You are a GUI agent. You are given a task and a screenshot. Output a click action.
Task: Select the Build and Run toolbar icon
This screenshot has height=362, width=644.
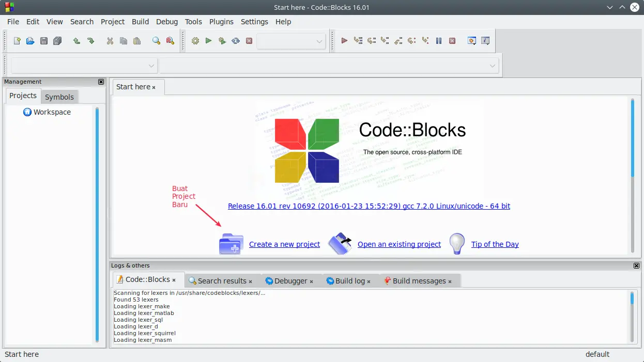(222, 40)
